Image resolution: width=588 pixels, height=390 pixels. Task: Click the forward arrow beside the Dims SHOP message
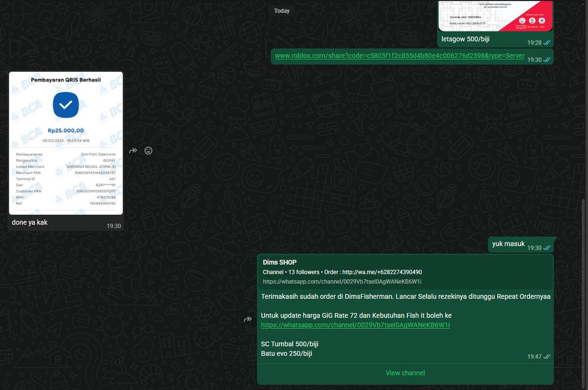pos(248,319)
